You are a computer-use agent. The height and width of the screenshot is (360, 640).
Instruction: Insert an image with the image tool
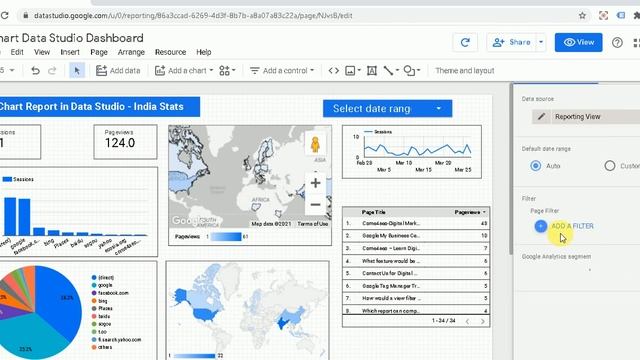pyautogui.click(x=350, y=71)
